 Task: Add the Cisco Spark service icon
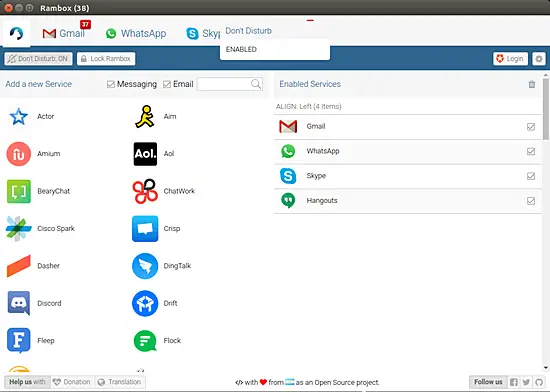[19, 229]
